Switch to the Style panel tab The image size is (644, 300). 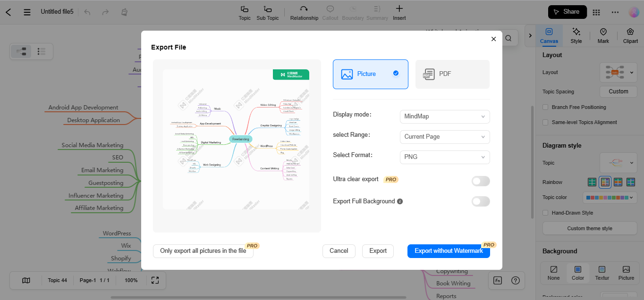(x=576, y=35)
